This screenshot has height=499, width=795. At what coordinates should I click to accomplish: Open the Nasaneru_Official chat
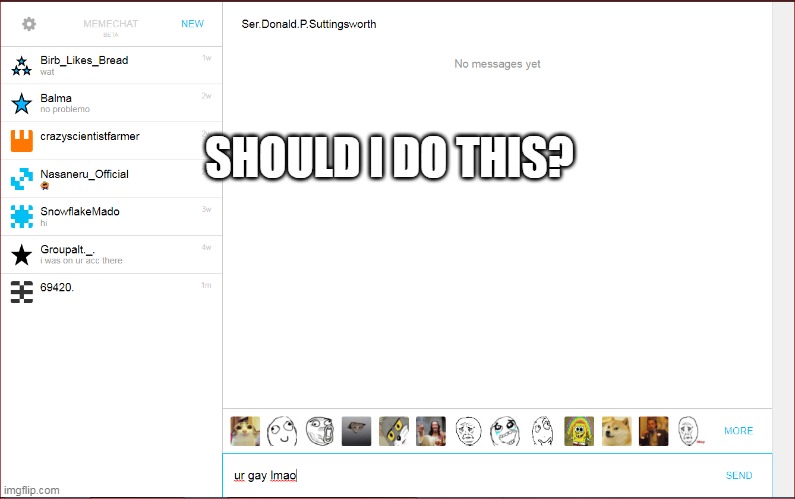[112, 179]
